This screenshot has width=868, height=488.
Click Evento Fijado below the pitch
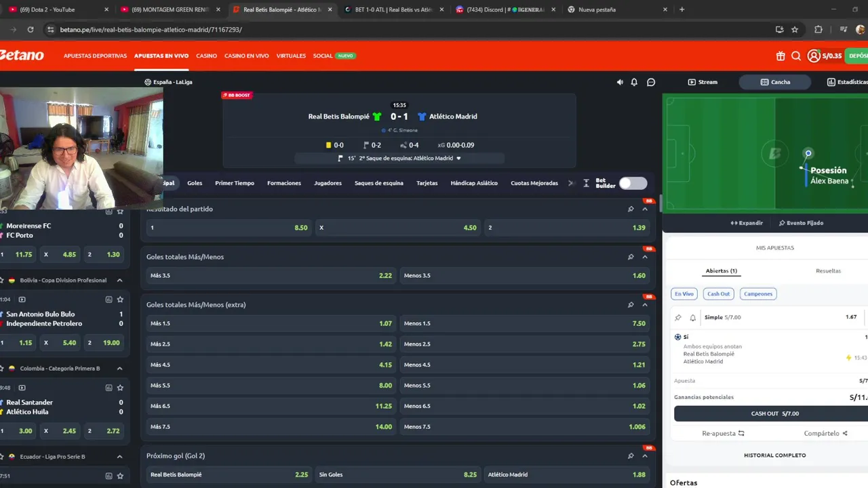pyautogui.click(x=801, y=223)
